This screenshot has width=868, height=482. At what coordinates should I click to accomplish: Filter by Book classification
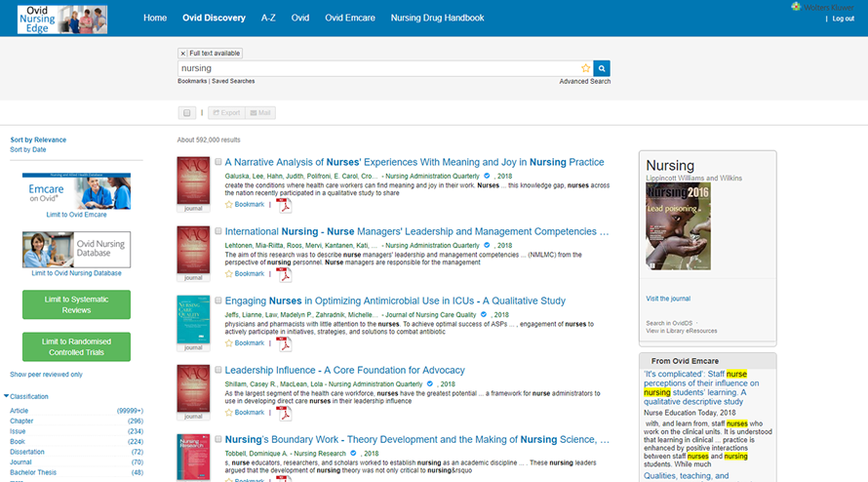(x=18, y=442)
